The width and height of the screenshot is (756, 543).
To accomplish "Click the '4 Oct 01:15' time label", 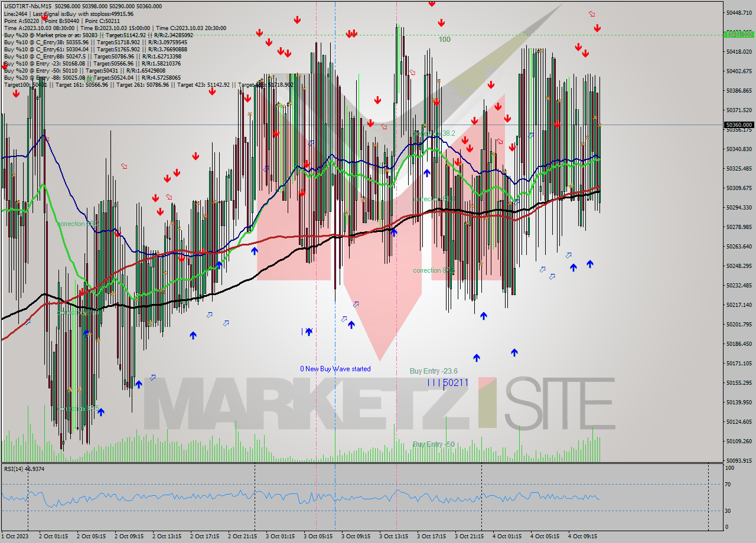I will 507,537.
